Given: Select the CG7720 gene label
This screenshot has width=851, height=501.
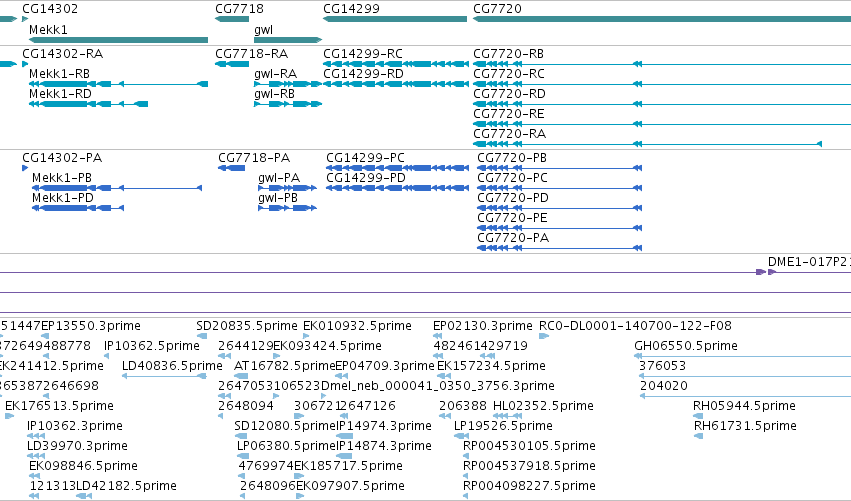Looking at the screenshot, I should 497,9.
